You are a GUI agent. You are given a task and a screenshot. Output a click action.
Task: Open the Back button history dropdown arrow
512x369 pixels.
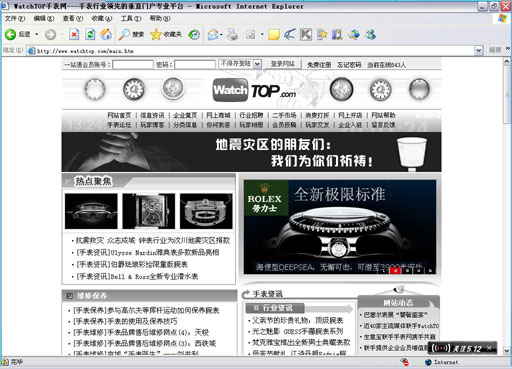coord(37,34)
